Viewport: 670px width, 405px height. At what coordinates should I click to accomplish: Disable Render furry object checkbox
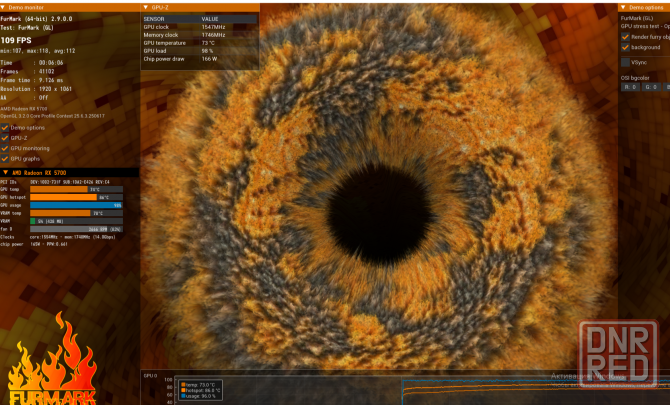(625, 37)
